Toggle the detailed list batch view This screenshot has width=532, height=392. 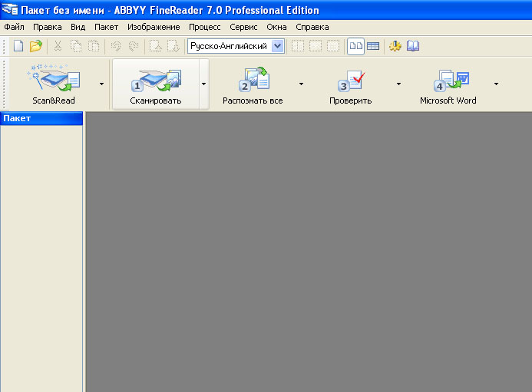pyautogui.click(x=373, y=46)
